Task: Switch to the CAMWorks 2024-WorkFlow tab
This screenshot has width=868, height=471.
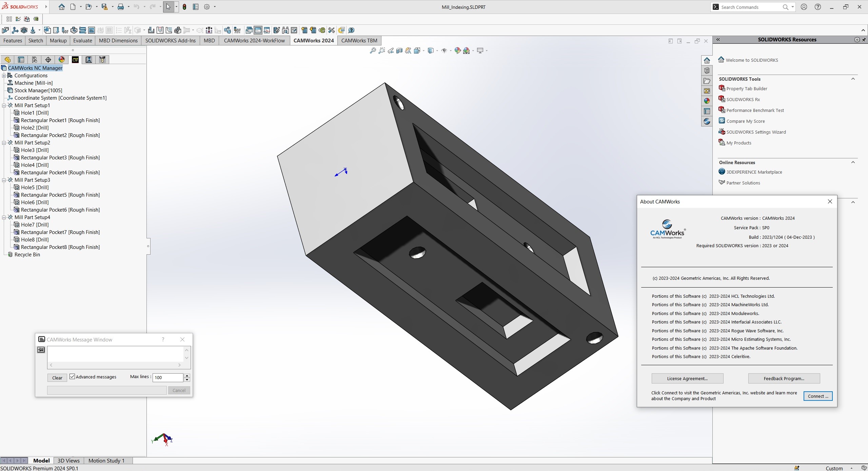Action: click(x=254, y=41)
